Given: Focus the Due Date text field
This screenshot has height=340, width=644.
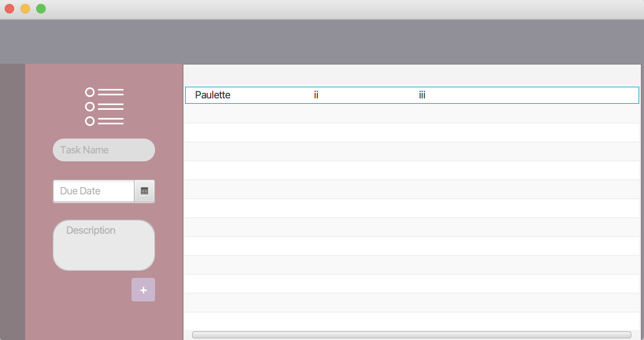Looking at the screenshot, I should click(94, 191).
